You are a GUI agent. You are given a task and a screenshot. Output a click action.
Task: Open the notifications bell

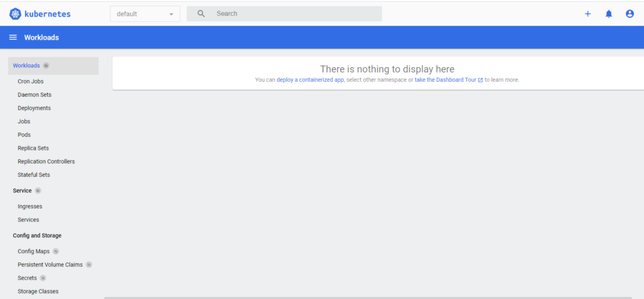pos(609,14)
